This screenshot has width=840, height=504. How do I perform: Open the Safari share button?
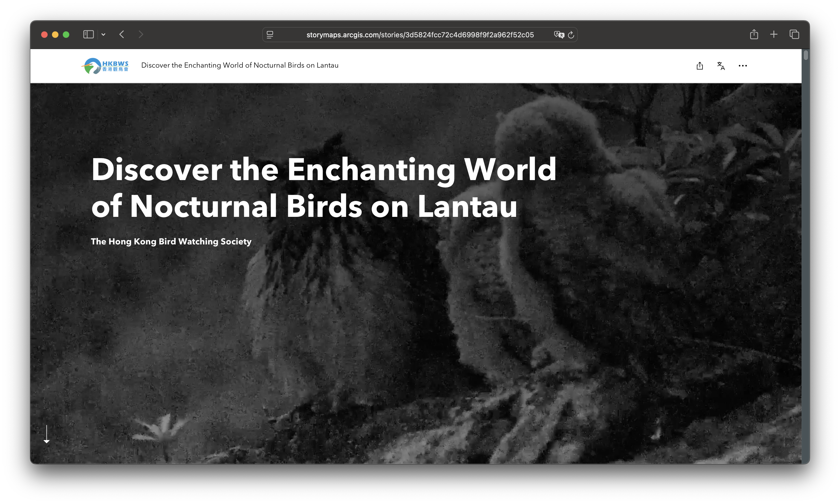tap(754, 34)
